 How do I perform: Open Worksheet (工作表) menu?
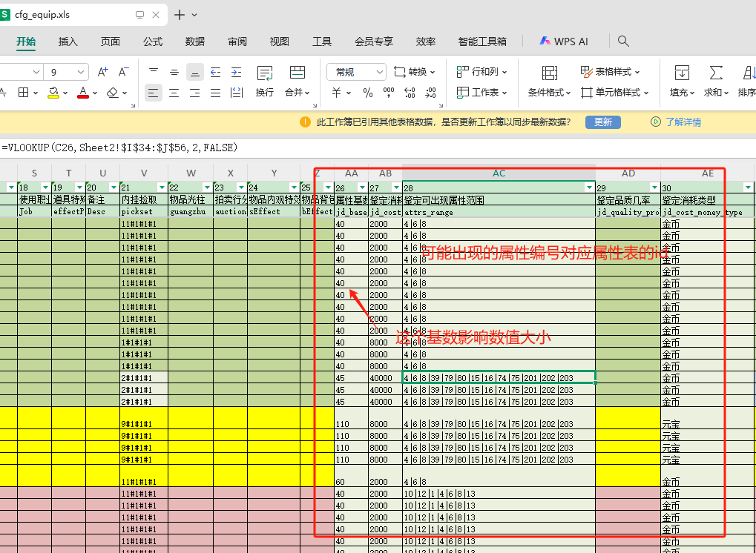click(481, 92)
